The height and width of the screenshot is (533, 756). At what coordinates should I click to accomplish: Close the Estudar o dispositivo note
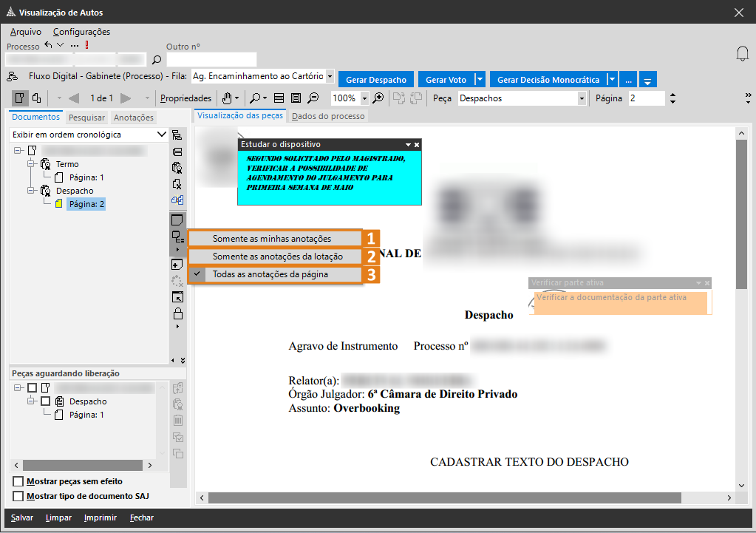pos(417,145)
